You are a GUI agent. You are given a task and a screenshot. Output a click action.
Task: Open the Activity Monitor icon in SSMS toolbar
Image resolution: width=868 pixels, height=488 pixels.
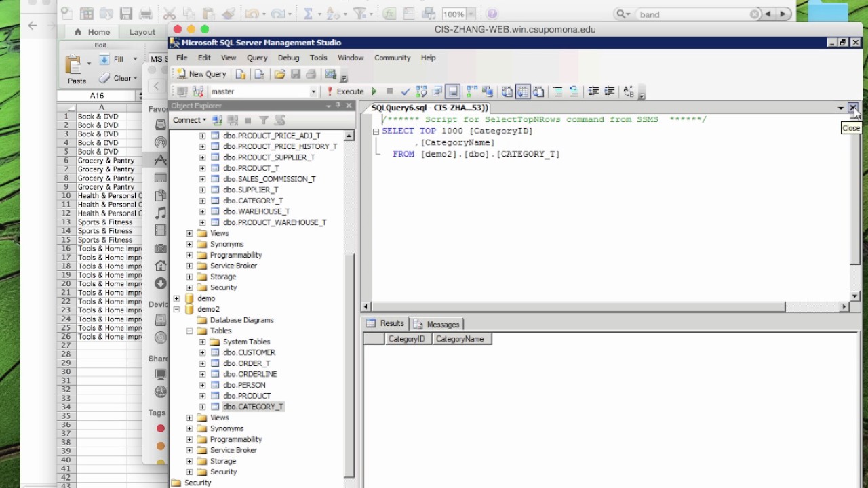tap(331, 75)
